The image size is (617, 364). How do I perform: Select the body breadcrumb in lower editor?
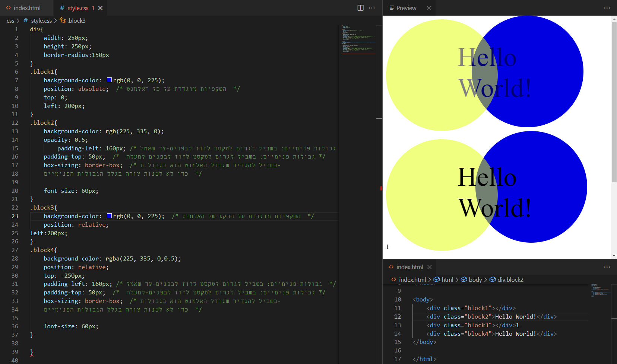(475, 280)
